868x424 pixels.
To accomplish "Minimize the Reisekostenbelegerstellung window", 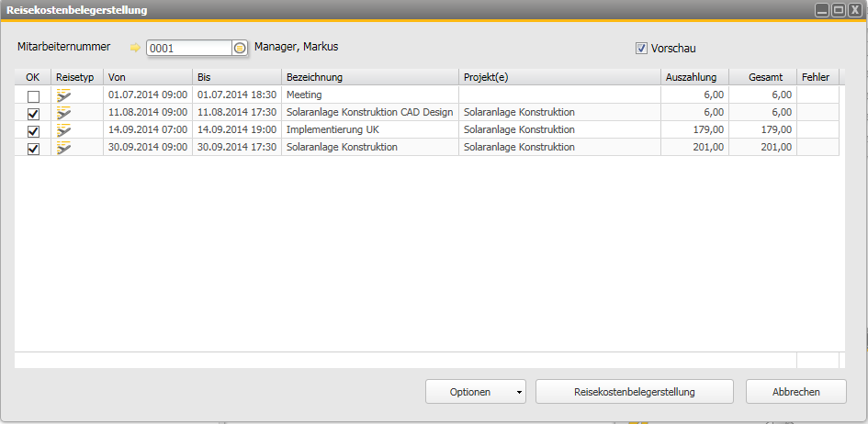I will 823,10.
